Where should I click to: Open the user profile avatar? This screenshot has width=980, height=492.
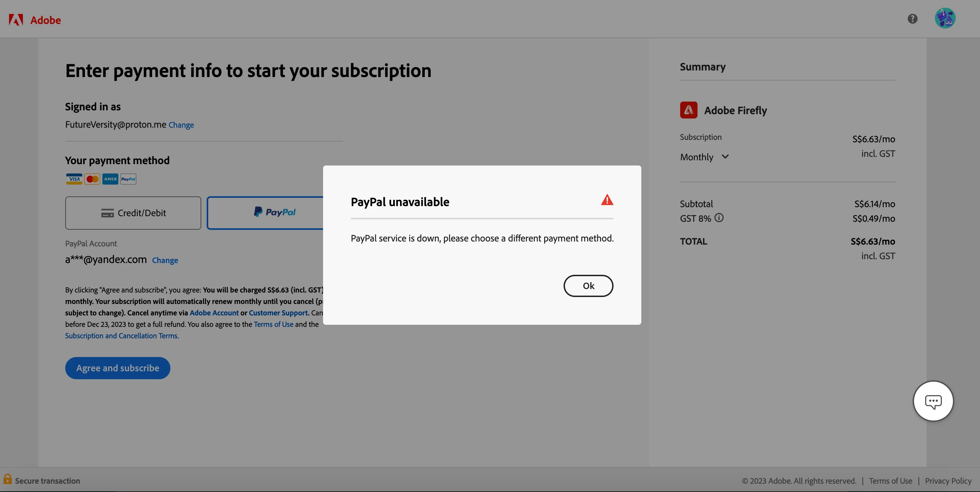[x=945, y=18]
